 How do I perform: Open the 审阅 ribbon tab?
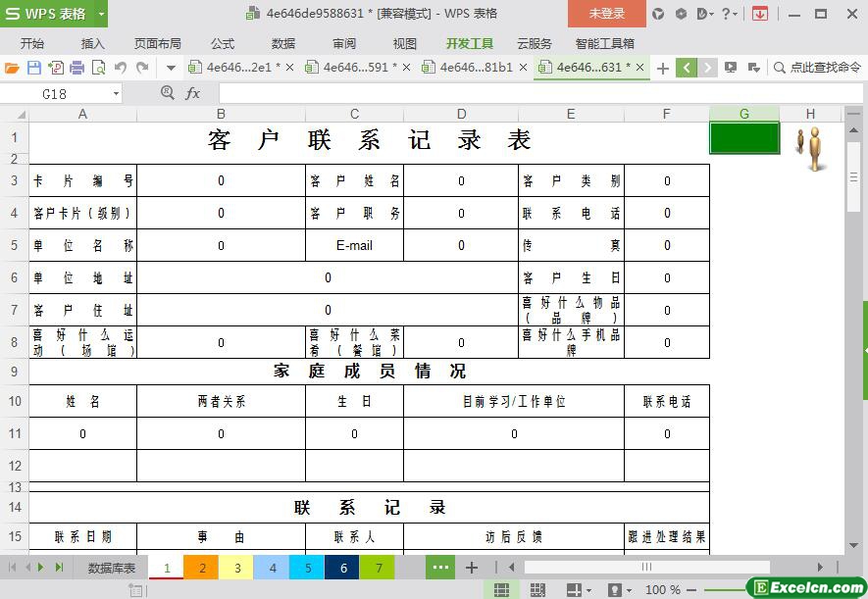pyautogui.click(x=344, y=44)
